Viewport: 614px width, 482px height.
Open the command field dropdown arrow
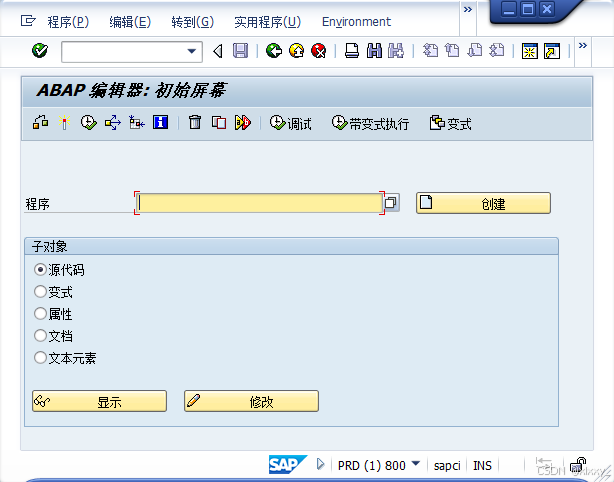click(x=191, y=51)
